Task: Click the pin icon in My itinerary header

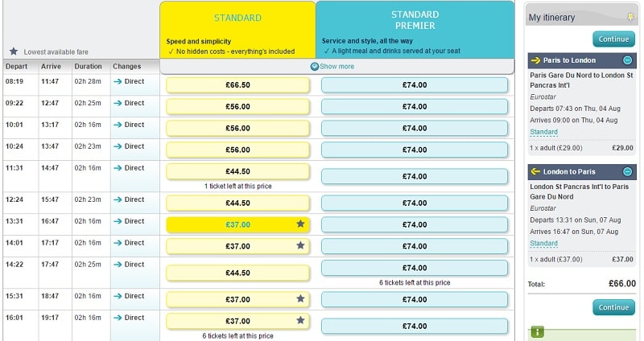Action: [630, 17]
